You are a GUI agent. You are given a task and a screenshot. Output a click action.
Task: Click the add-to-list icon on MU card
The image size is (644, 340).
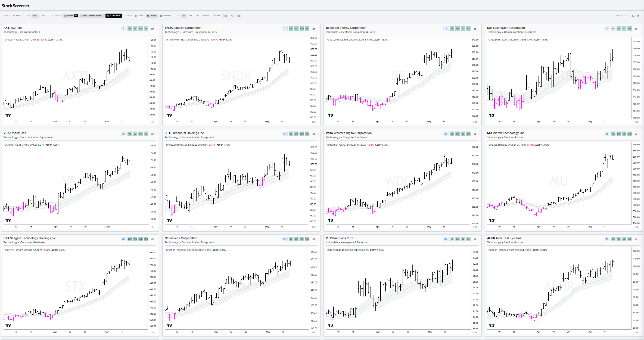pos(636,134)
